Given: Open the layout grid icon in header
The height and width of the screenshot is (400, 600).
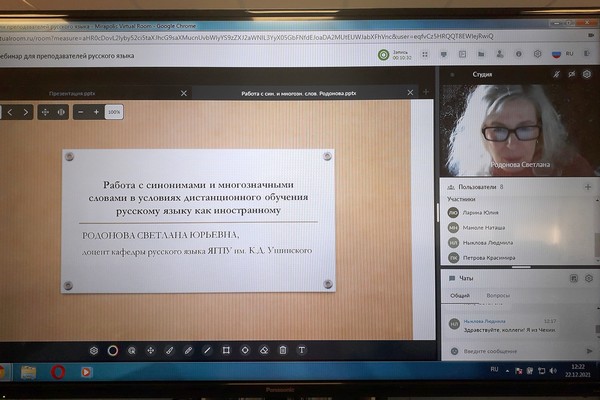Looking at the screenshot, I should pos(425,55).
